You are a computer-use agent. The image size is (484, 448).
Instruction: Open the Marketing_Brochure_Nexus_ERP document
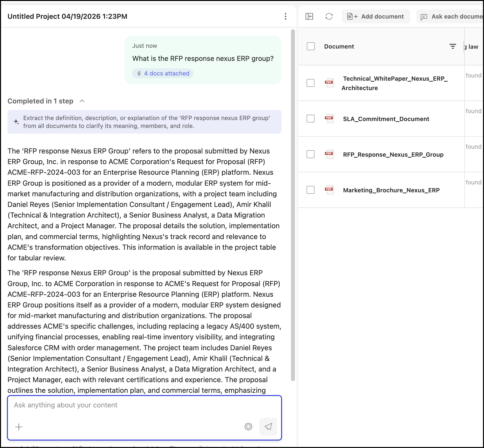(391, 190)
